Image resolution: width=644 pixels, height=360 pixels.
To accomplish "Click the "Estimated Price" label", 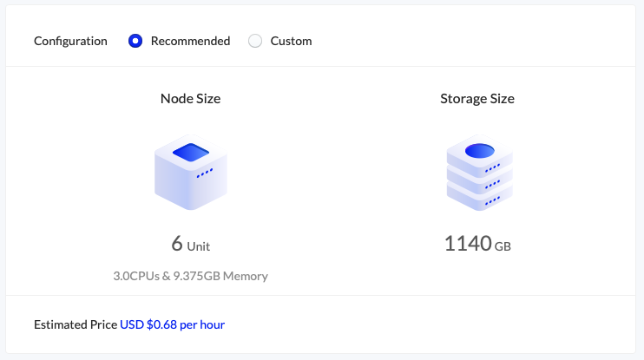I will pos(76,325).
